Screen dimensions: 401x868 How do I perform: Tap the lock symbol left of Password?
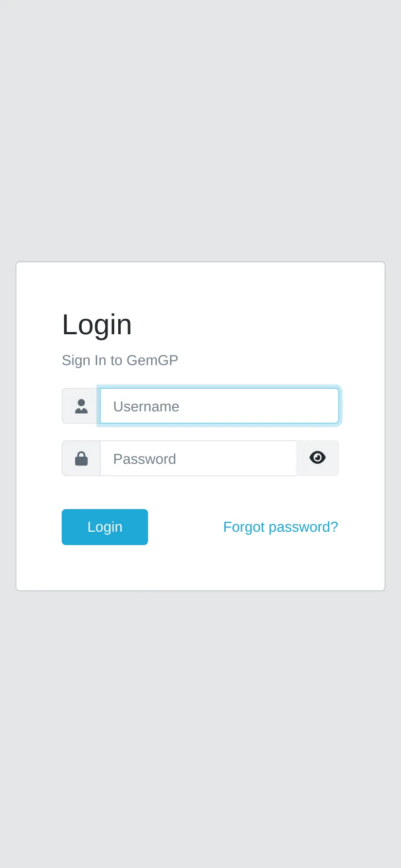[81, 458]
